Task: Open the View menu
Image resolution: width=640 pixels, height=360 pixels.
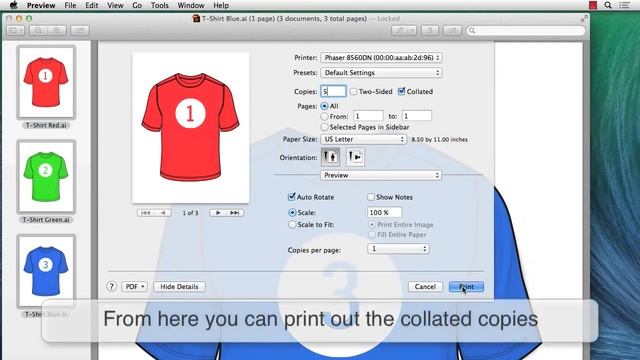Action: tap(115, 5)
